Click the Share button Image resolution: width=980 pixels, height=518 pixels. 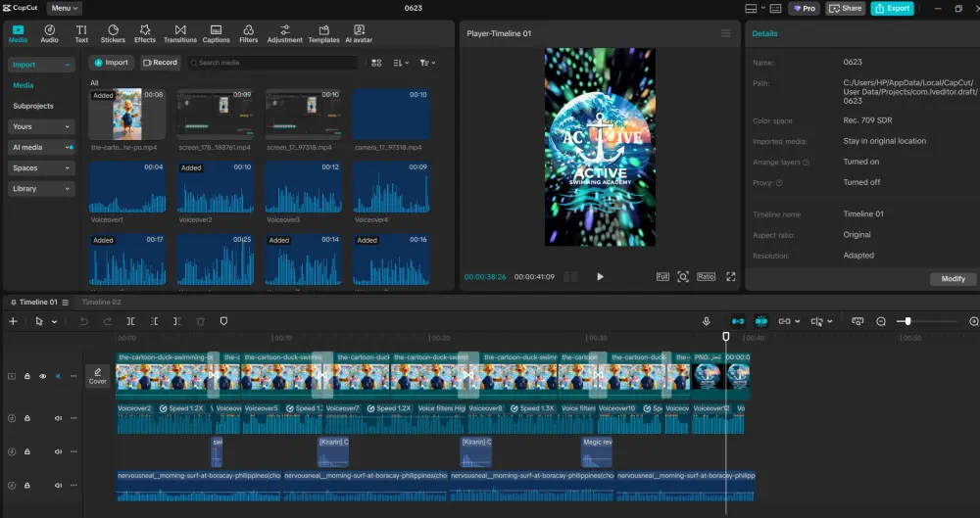point(845,8)
